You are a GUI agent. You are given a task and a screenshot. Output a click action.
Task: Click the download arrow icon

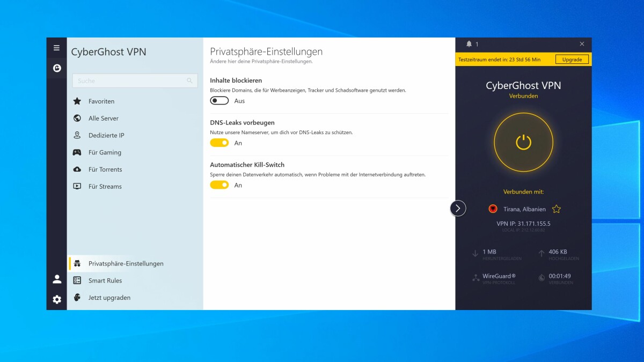[x=475, y=254]
